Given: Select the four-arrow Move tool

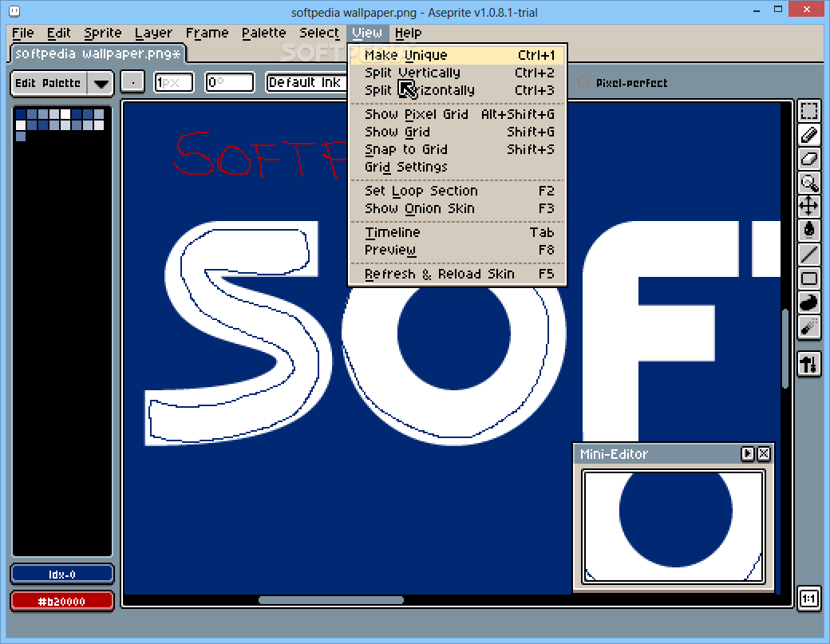Looking at the screenshot, I should click(x=808, y=206).
